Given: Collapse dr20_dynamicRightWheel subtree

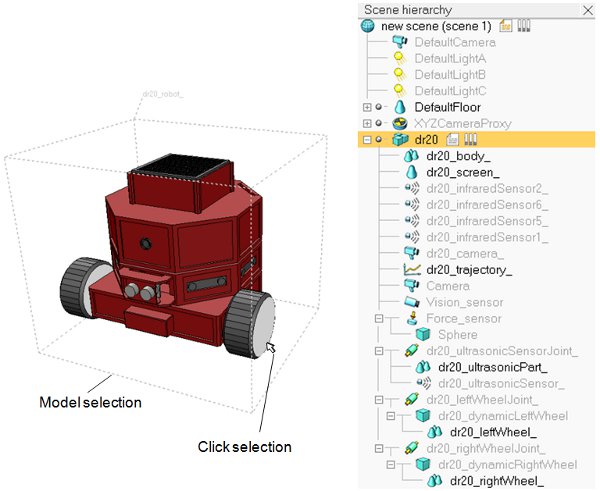Looking at the screenshot, I should pyautogui.click(x=391, y=465).
